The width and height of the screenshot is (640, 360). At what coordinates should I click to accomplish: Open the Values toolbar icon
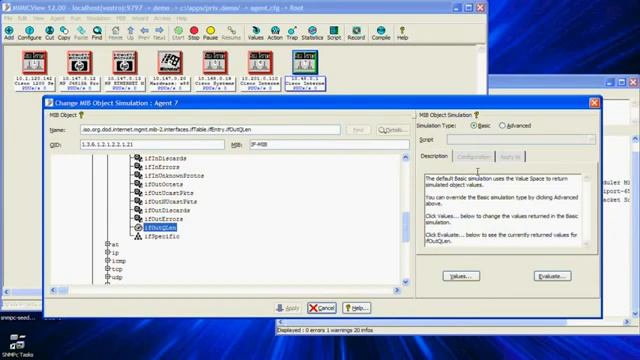(x=256, y=33)
